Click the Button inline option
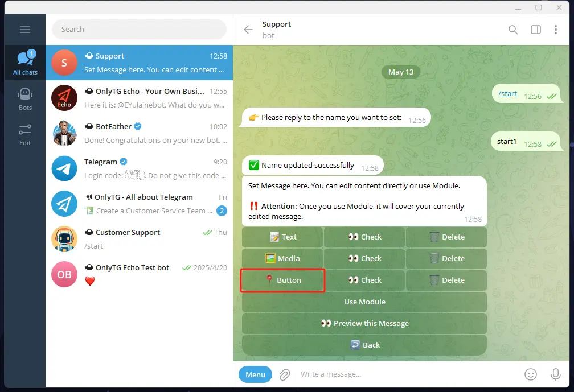 282,280
